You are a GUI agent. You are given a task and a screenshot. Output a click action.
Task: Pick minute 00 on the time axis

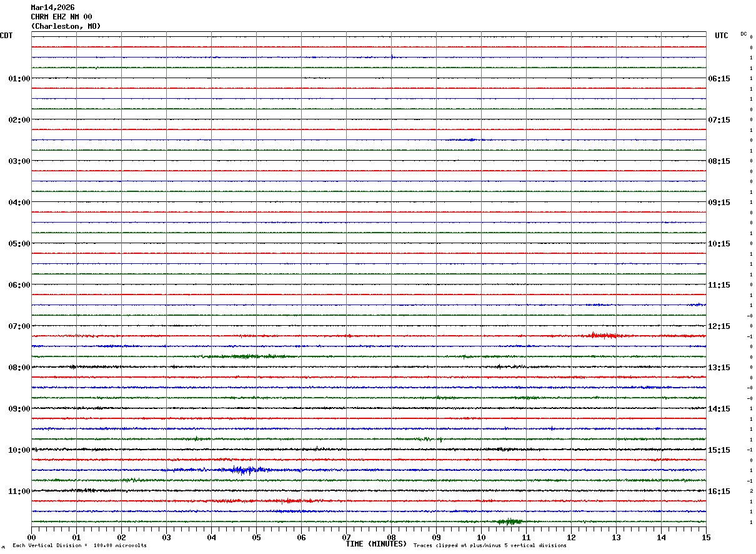click(31, 537)
